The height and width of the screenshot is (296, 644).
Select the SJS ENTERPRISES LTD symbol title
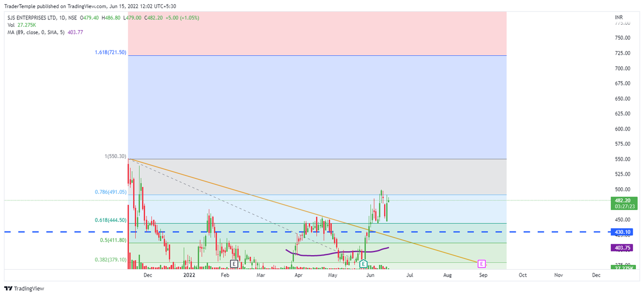pos(33,18)
